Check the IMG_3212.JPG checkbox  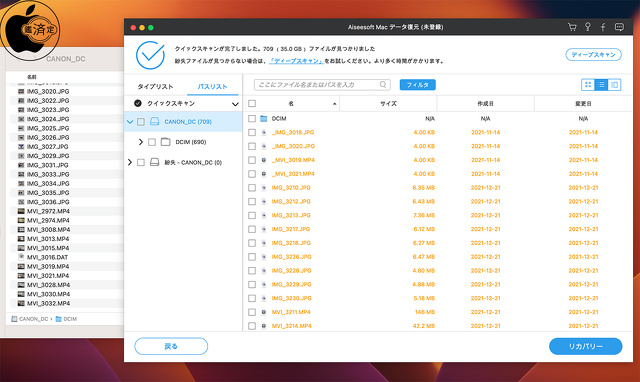252,202
